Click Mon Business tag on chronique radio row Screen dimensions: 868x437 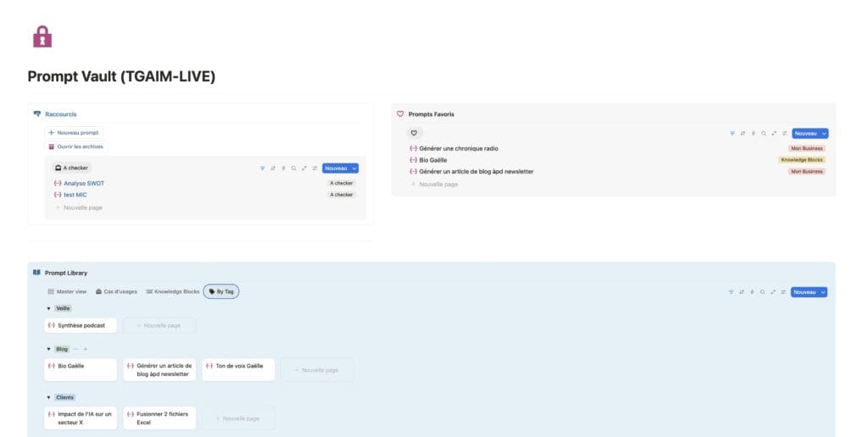(x=807, y=148)
